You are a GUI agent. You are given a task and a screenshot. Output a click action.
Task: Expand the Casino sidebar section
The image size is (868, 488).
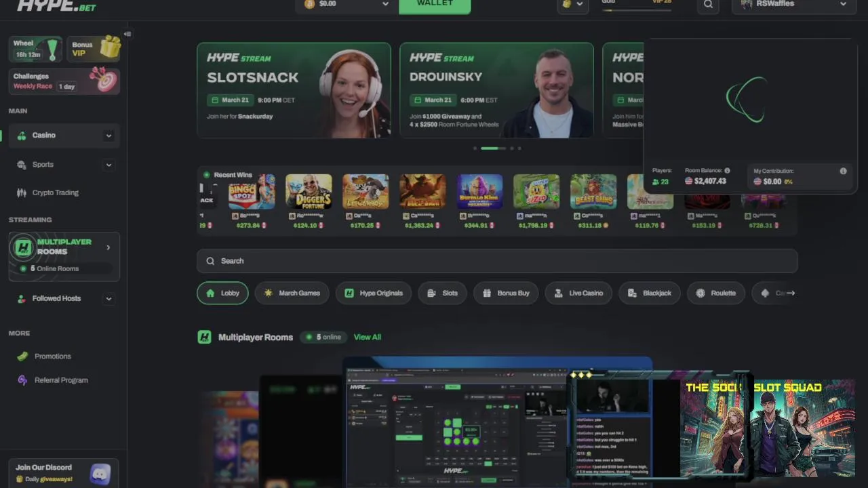108,136
